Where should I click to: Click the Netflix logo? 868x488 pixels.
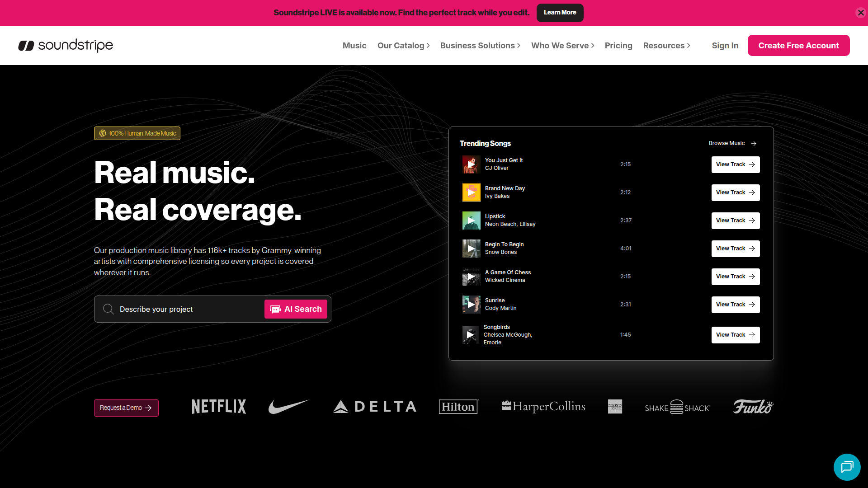(219, 407)
